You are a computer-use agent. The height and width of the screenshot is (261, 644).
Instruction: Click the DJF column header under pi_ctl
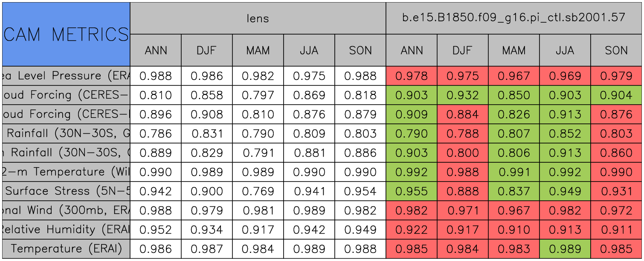pos(462,50)
